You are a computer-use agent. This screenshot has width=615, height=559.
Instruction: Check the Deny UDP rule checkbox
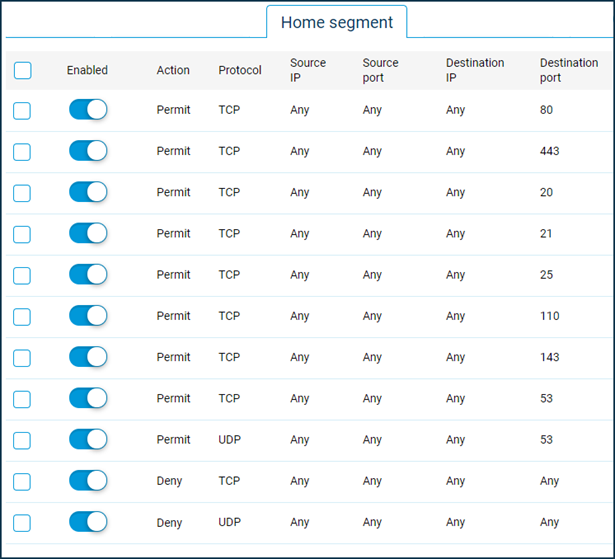pos(22,522)
